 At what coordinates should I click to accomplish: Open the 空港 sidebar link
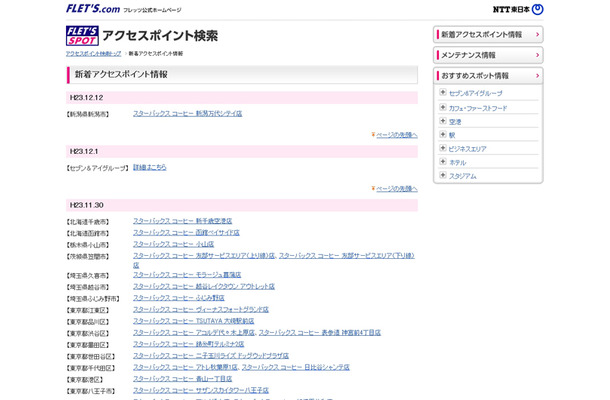[455, 122]
